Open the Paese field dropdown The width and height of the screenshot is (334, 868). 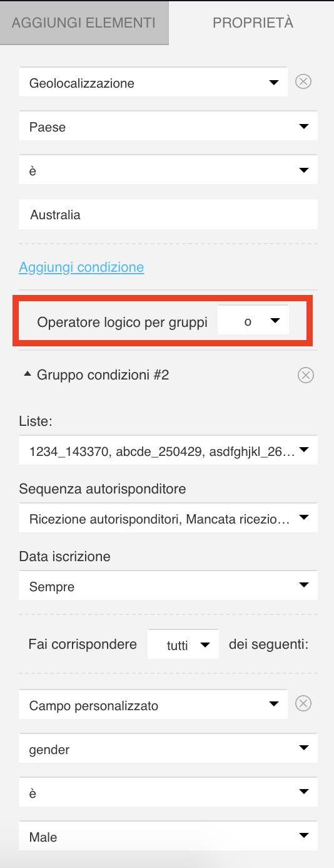click(168, 127)
